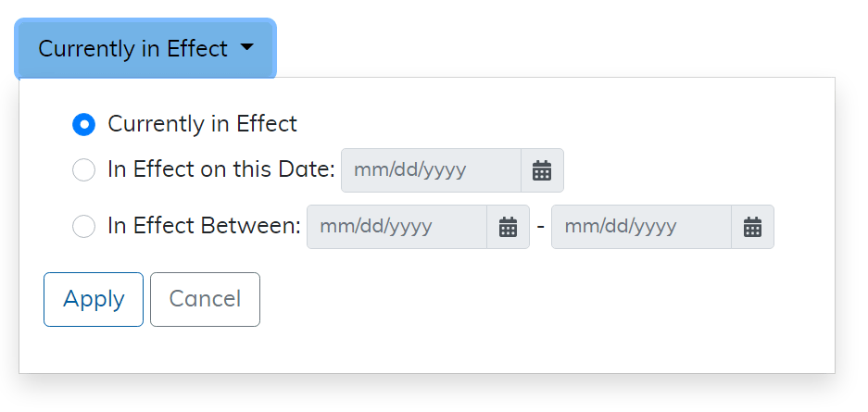Click the dash separator between the range dates
Viewport: 868px width, 412px height.
pyautogui.click(x=540, y=227)
